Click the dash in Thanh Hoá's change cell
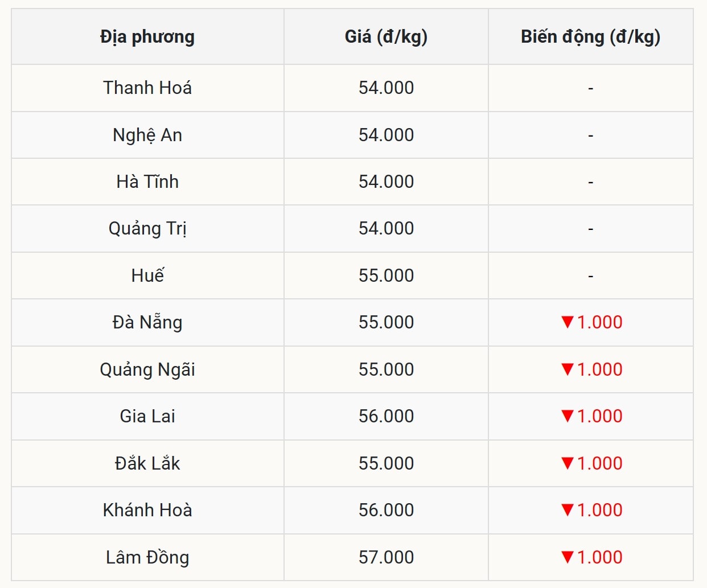Screen dimensions: 707x588 coord(590,88)
